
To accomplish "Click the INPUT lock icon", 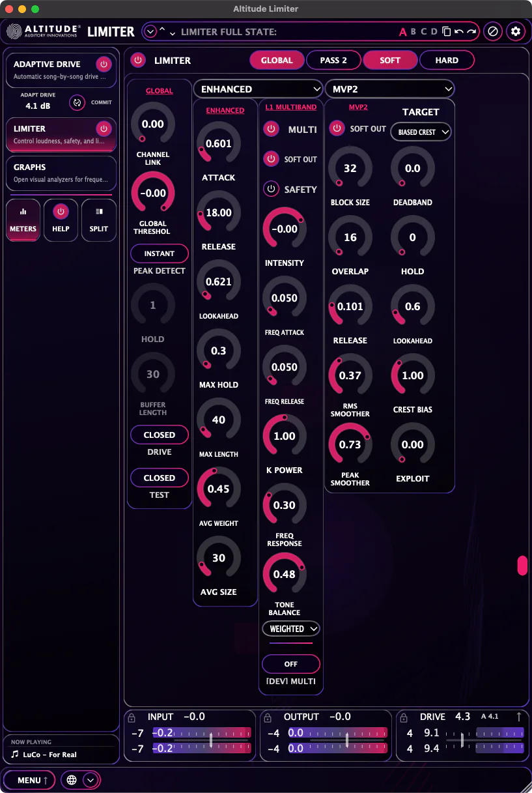I will point(132,717).
